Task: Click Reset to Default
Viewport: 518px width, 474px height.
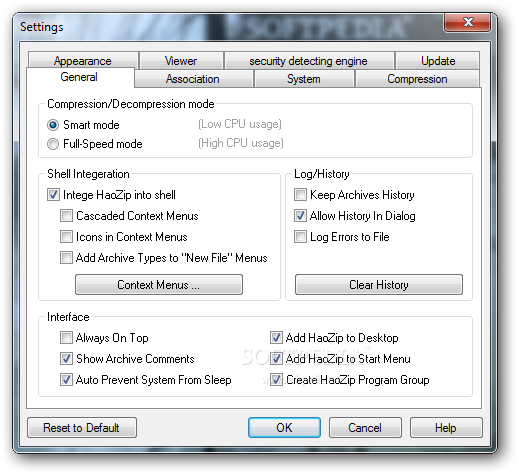Action: click(82, 428)
